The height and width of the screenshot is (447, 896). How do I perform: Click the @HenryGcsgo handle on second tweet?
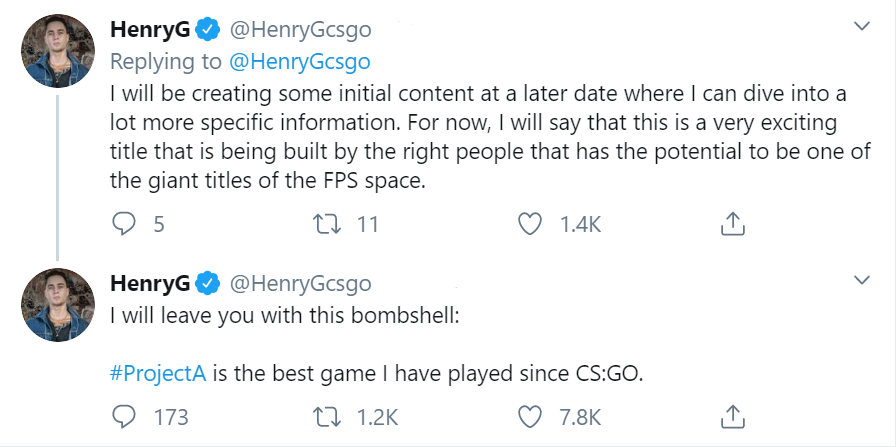point(300,283)
